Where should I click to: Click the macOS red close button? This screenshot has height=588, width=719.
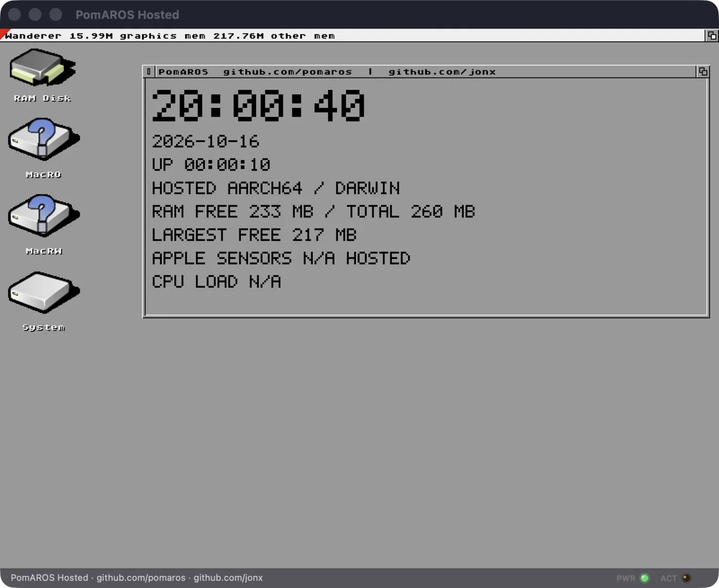pos(14,14)
